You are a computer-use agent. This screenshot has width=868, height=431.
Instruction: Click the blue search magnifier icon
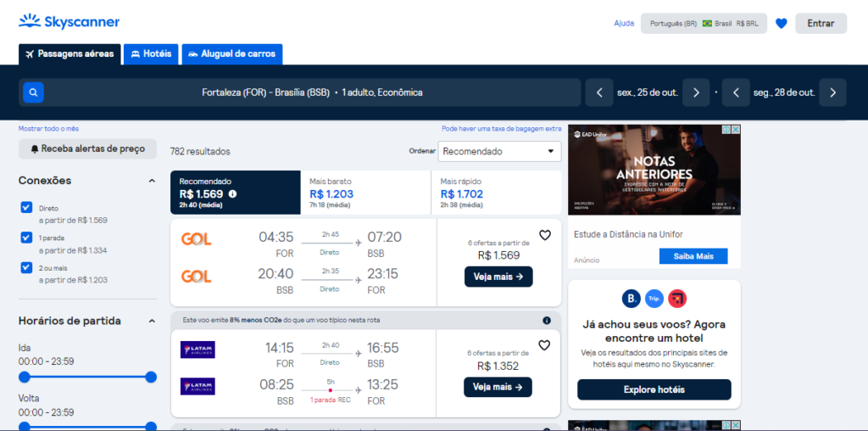(x=33, y=92)
